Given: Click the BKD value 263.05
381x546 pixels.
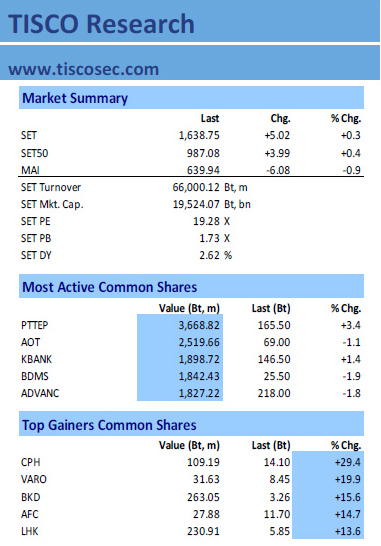Looking at the screenshot, I should (x=203, y=497).
